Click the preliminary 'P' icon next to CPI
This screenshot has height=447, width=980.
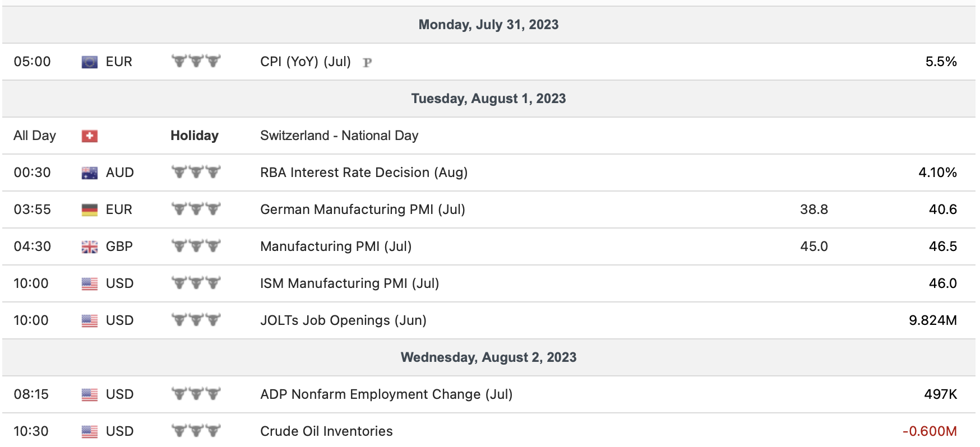click(x=367, y=62)
